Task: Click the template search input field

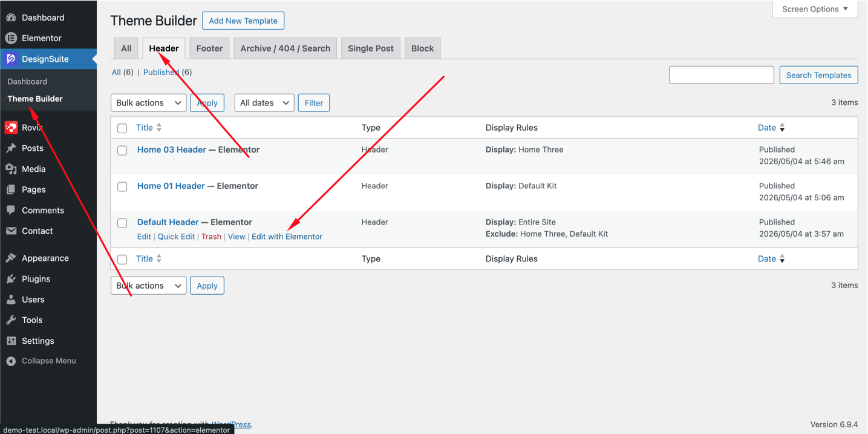Action: [x=721, y=75]
